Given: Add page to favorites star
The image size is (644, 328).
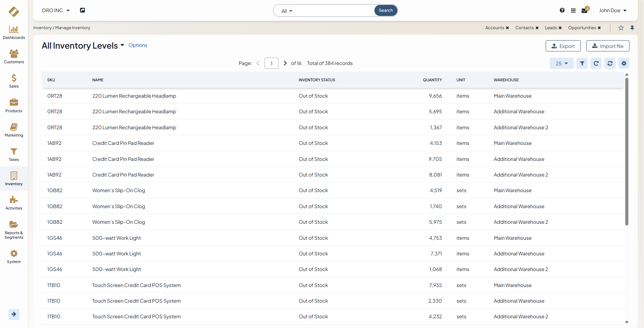Looking at the screenshot, I should (621, 28).
